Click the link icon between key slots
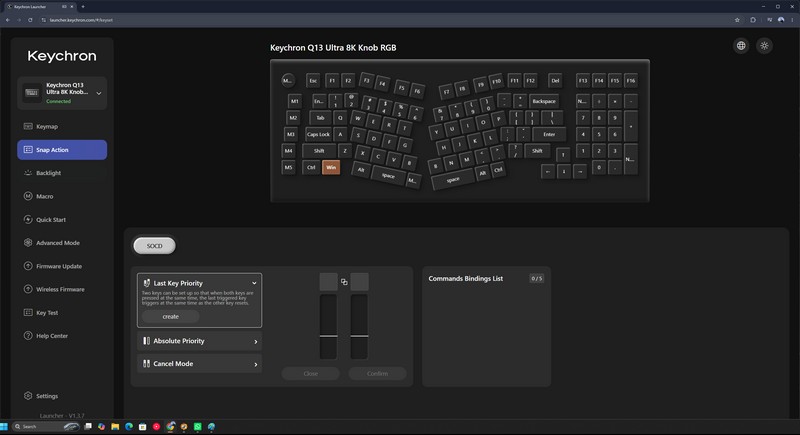Viewport: 800px width, 435px height. [344, 282]
